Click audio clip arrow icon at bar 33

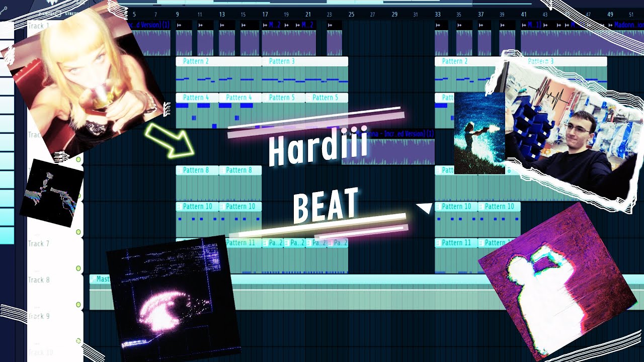[x=438, y=25]
